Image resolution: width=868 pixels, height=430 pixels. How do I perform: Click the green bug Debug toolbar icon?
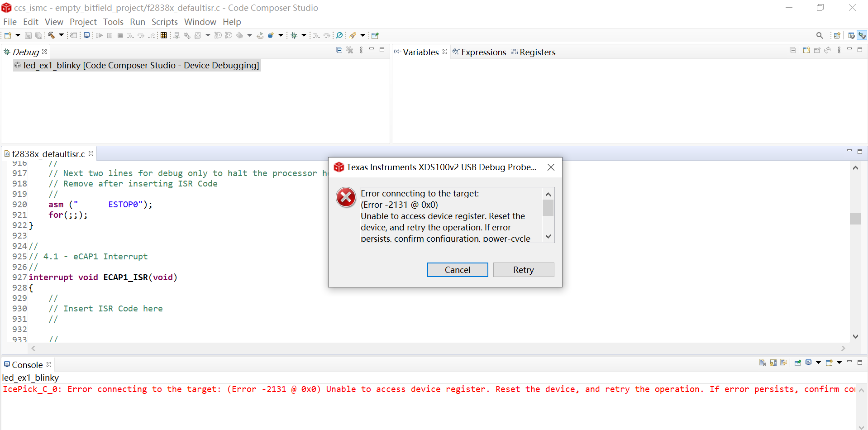(294, 35)
